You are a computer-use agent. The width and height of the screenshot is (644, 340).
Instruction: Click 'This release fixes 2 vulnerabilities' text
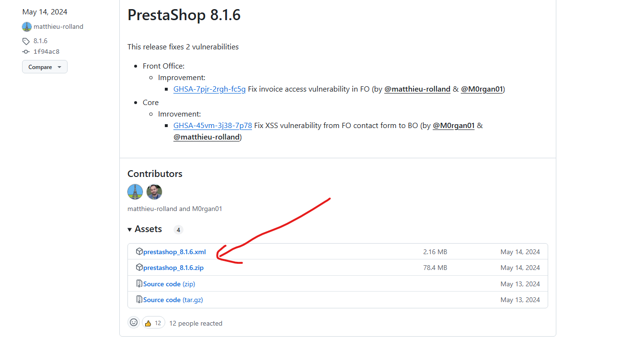pos(183,47)
